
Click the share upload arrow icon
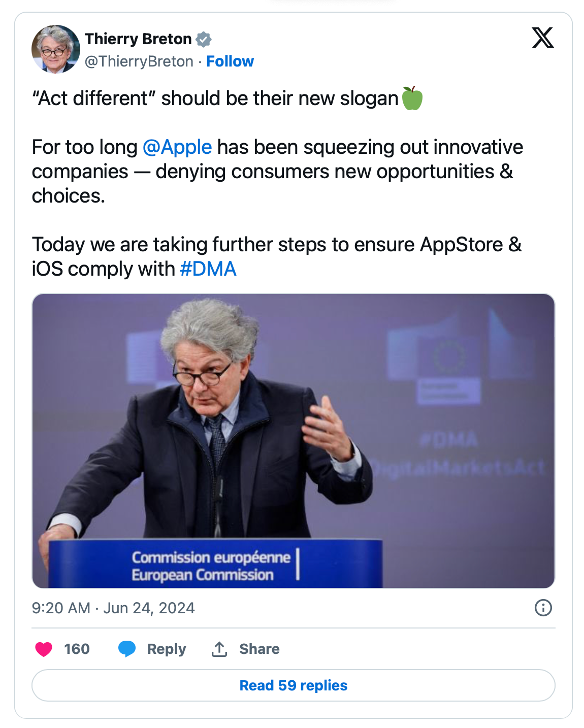[x=219, y=649]
